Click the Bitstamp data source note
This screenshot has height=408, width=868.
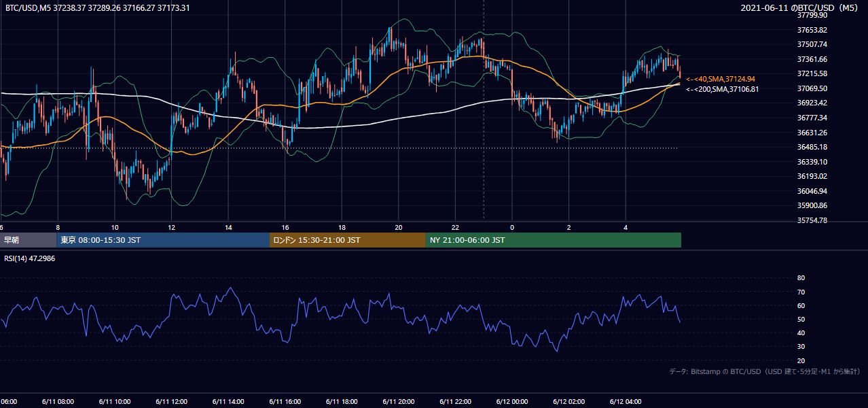point(765,372)
